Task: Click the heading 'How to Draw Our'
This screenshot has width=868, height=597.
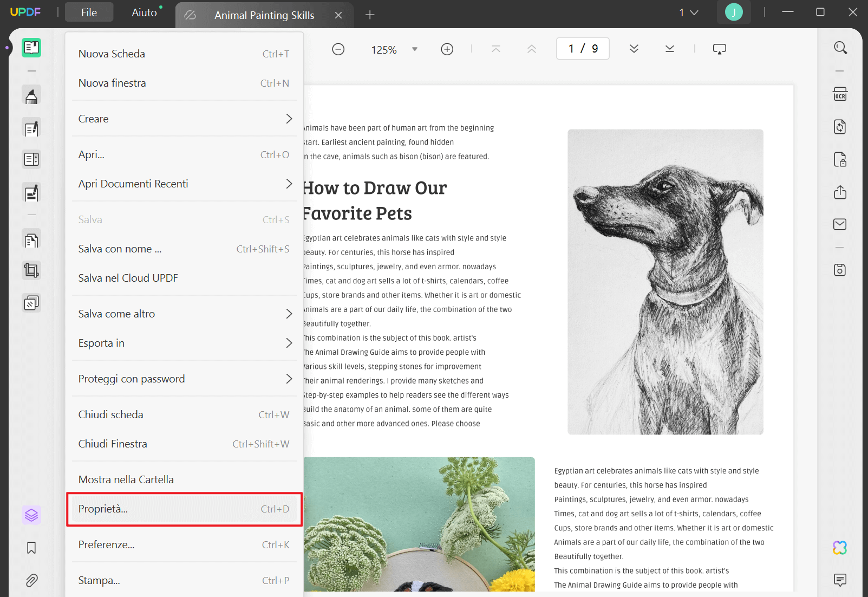Action: pyautogui.click(x=375, y=188)
